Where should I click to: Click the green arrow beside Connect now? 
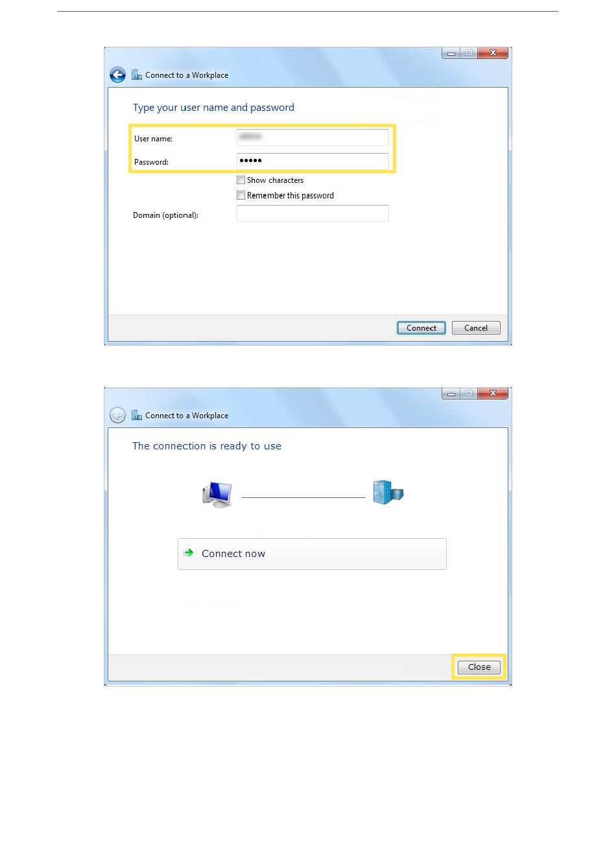click(x=189, y=553)
